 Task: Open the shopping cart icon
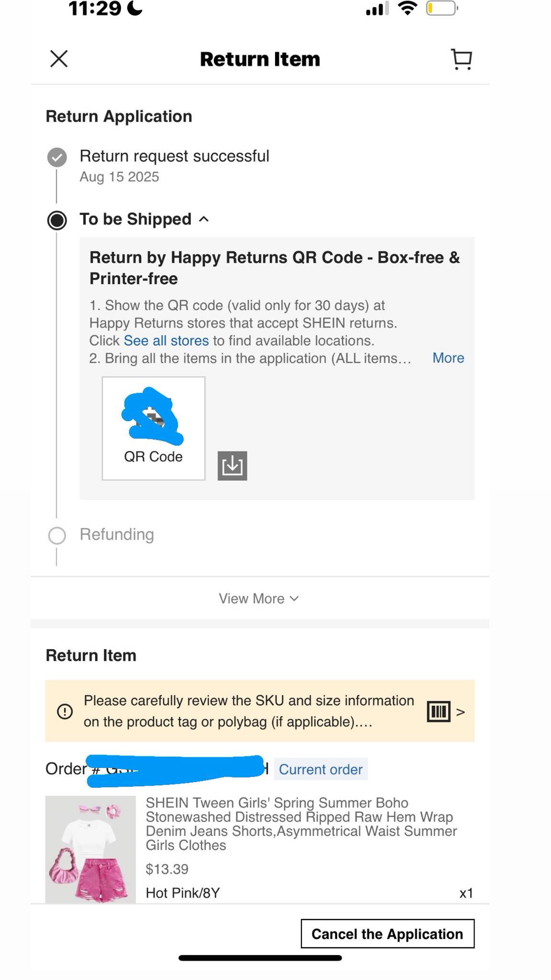click(x=462, y=59)
